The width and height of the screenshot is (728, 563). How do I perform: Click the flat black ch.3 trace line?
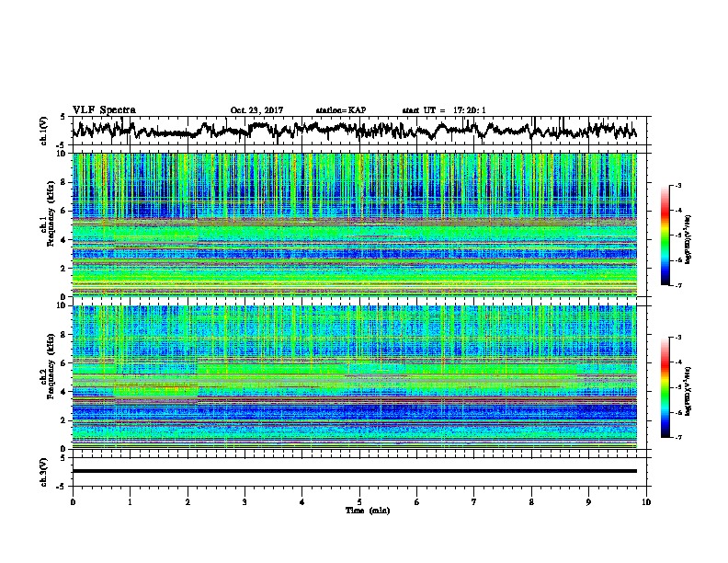point(354,471)
